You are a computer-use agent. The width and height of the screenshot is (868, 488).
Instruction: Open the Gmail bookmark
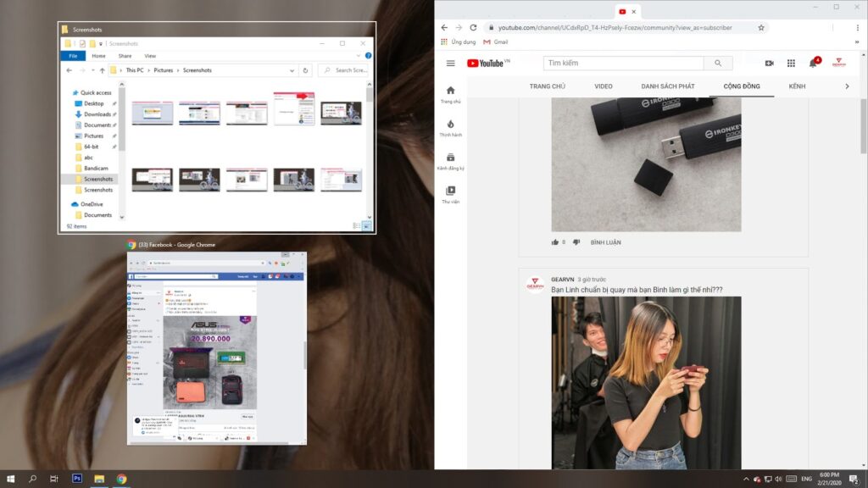point(495,42)
